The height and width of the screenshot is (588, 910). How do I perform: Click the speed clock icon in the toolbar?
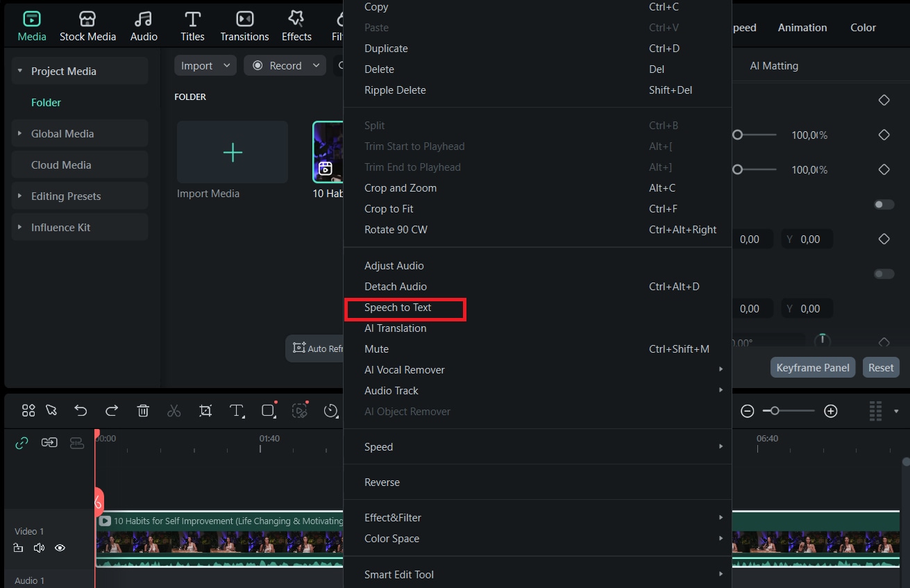tap(331, 410)
